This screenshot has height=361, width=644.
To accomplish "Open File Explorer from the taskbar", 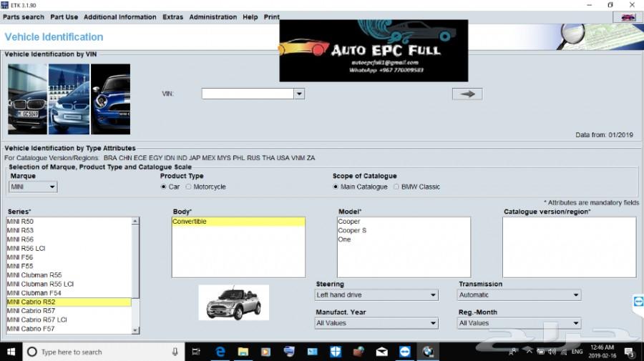I will pos(243,352).
